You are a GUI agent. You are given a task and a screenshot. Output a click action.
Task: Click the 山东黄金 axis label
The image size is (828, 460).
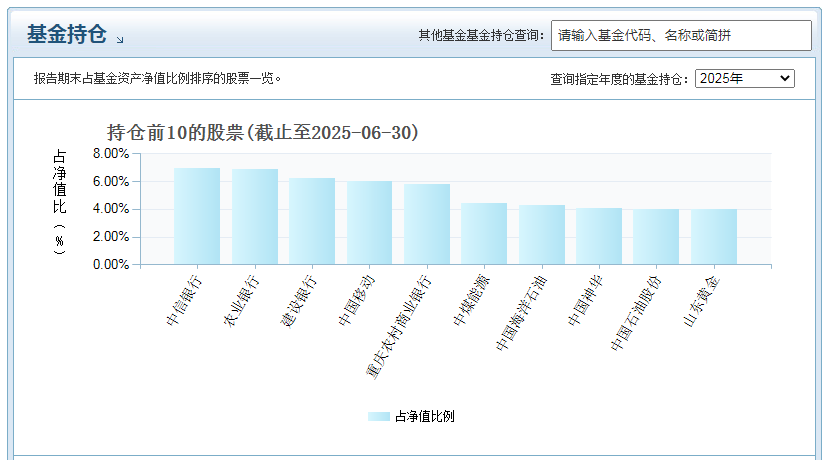701,301
